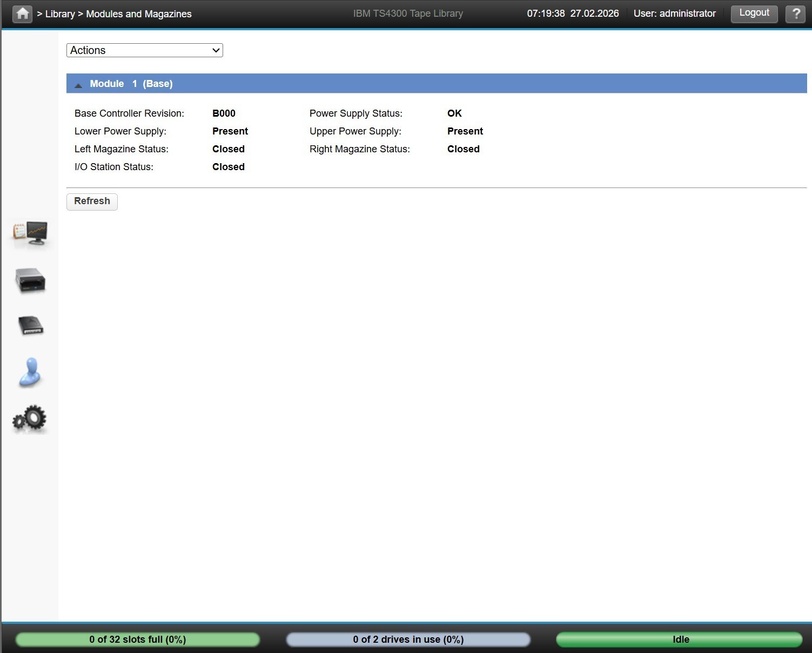Go to the Home icon
The height and width of the screenshot is (653, 812).
pyautogui.click(x=22, y=14)
